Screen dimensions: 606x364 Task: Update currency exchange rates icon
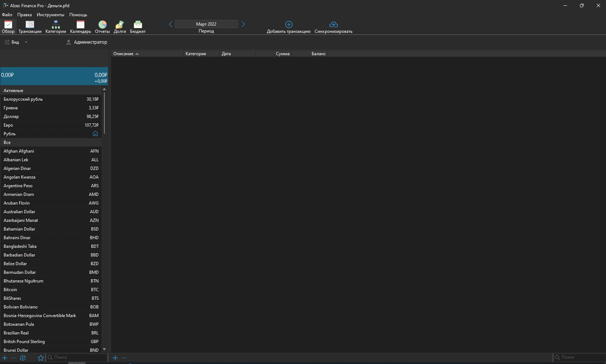(23, 358)
